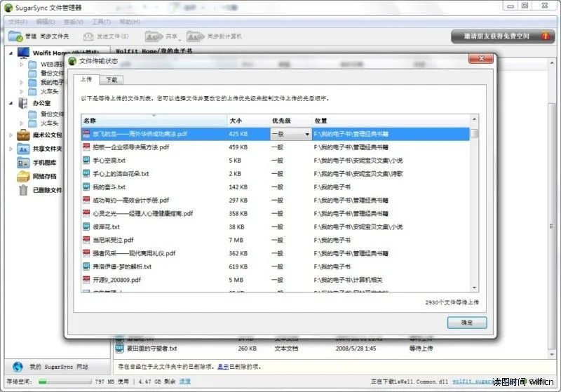The height and width of the screenshot is (392, 561).
Task: Click the 同步到计算机 toolbar icon
Action: 196,36
